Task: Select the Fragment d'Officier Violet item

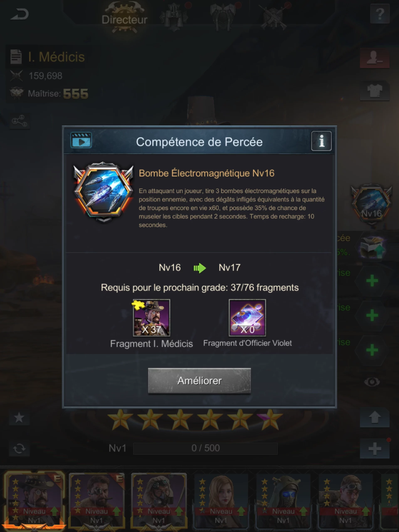Action: coord(247,318)
